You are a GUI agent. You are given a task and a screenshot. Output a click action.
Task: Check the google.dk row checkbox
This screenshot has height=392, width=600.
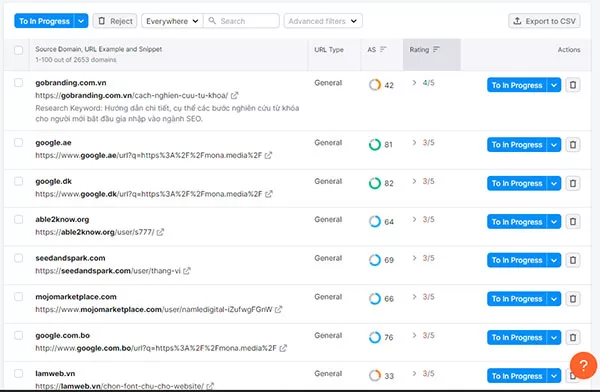pos(18,181)
